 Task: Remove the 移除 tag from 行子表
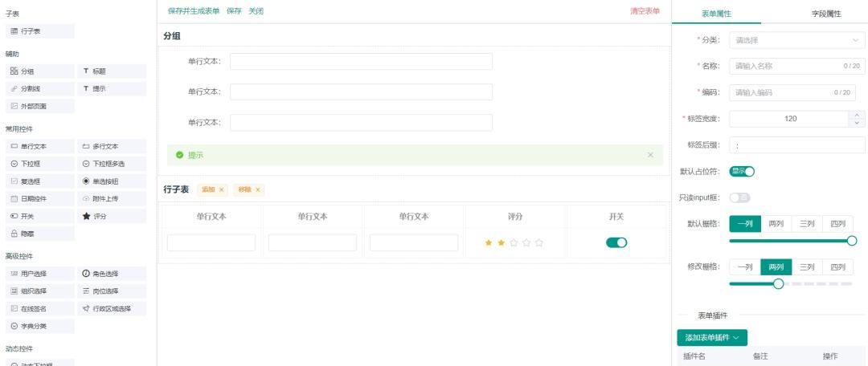(257, 189)
